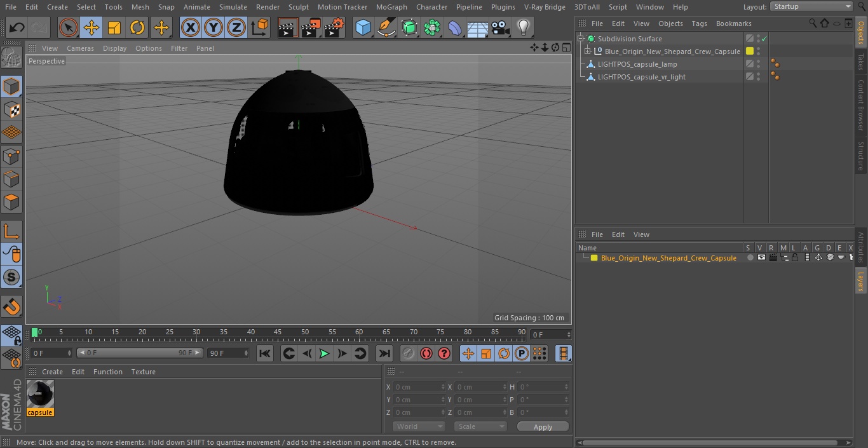The image size is (868, 448).
Task: Switch the coordinate system icon
Action: tap(260, 27)
